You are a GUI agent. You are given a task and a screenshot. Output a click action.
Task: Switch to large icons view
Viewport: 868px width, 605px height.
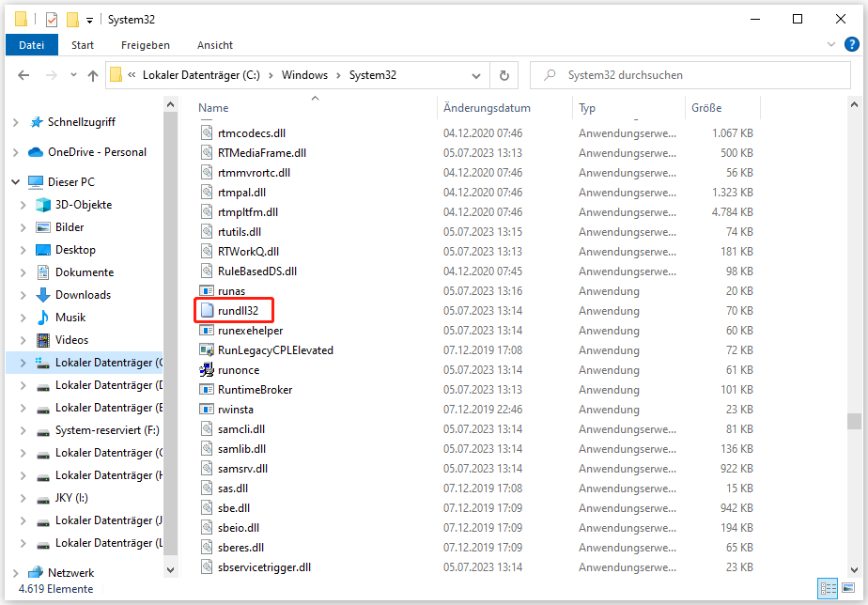pos(847,588)
